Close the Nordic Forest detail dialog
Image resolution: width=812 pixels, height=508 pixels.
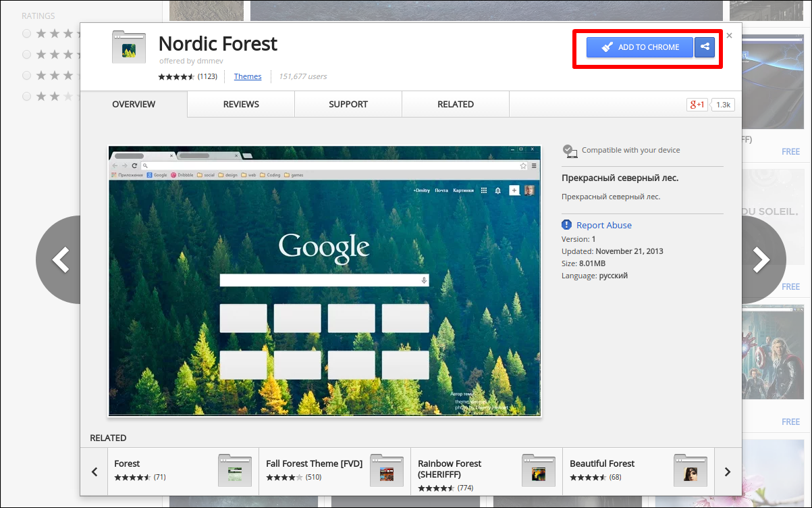(729, 36)
